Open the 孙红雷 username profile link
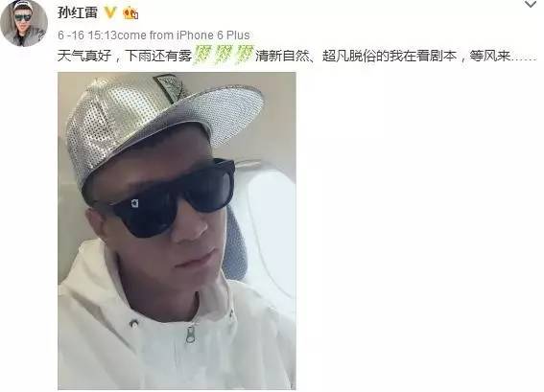 pyautogui.click(x=78, y=13)
